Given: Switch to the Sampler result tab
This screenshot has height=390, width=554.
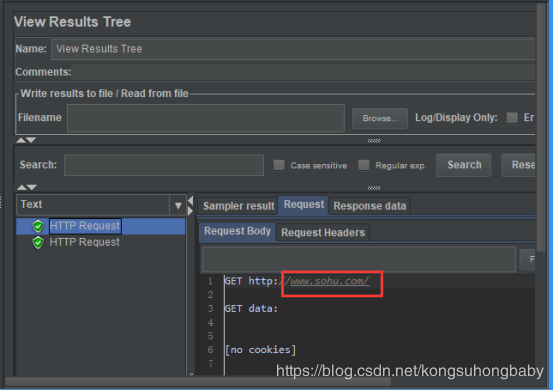Looking at the screenshot, I should [238, 206].
